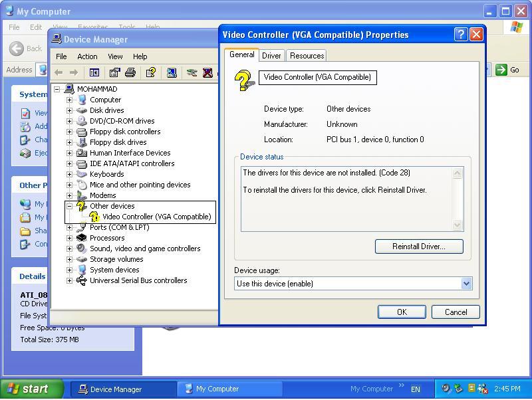Screen dimensions: 532x400
Task: Open the Action menu in Device Manager
Action: (87, 56)
